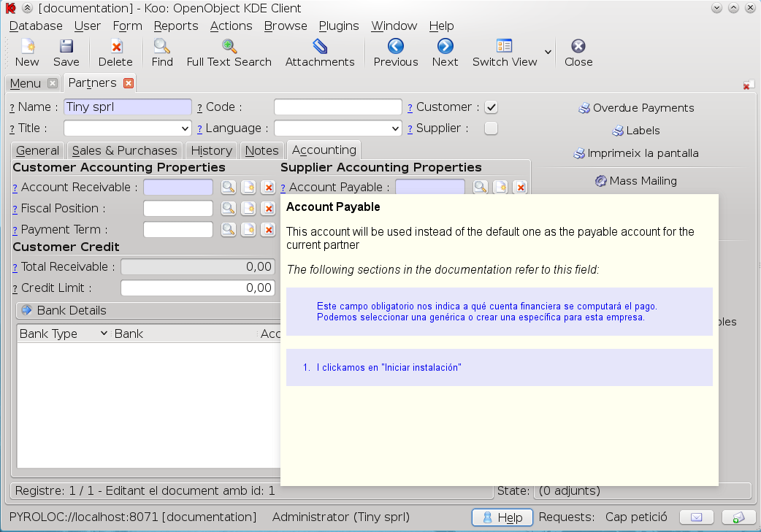Expand the Switch View dropdown arrow

tap(548, 53)
